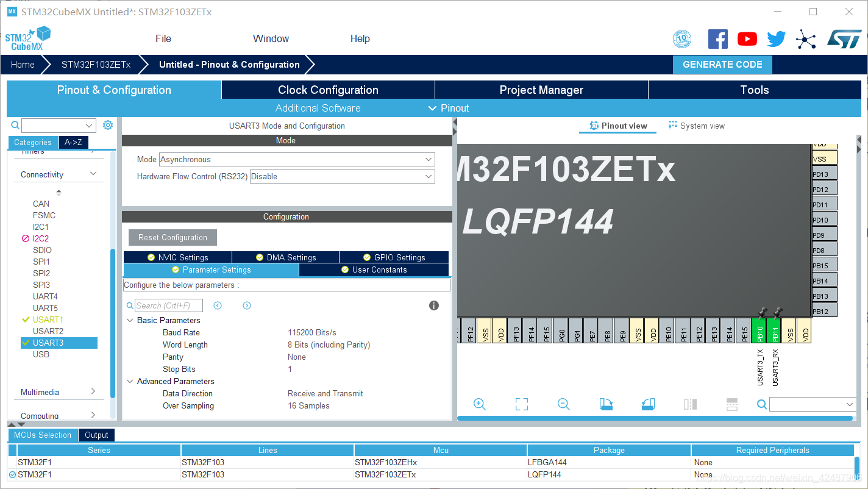The width and height of the screenshot is (868, 489).
Task: Switch to Tools tab
Action: pos(755,90)
